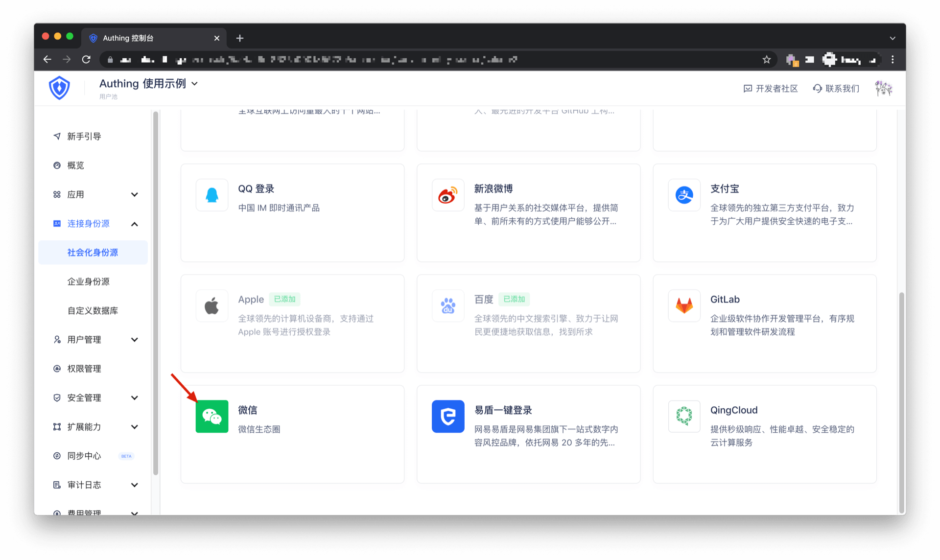
Task: Open a new browser tab
Action: 239,38
